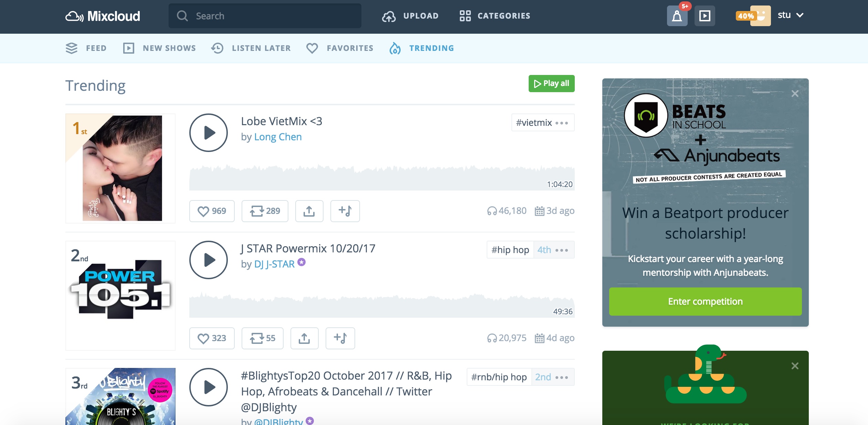Open the three-dot menu beside #vietmix
The image size is (868, 425).
pos(561,122)
